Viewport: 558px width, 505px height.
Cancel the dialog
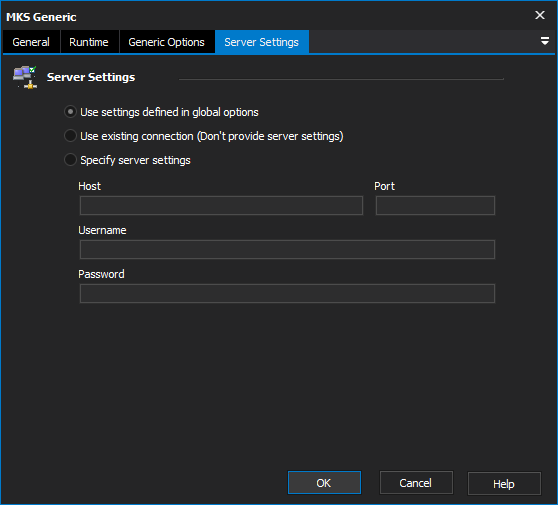point(416,483)
